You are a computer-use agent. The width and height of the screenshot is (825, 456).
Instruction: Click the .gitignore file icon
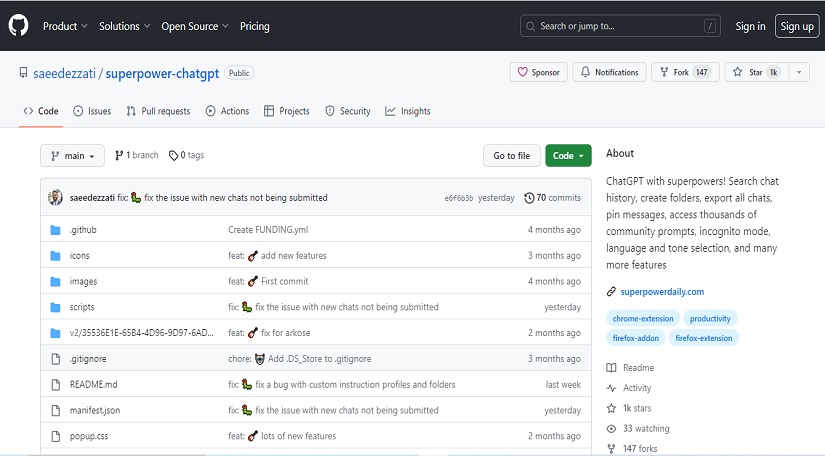point(56,359)
